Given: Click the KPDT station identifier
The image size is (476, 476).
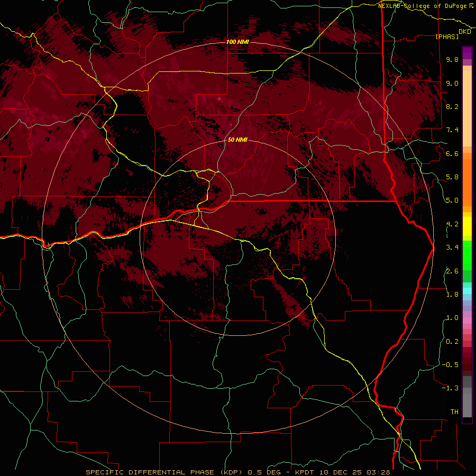Looking at the screenshot, I should click(x=305, y=472).
